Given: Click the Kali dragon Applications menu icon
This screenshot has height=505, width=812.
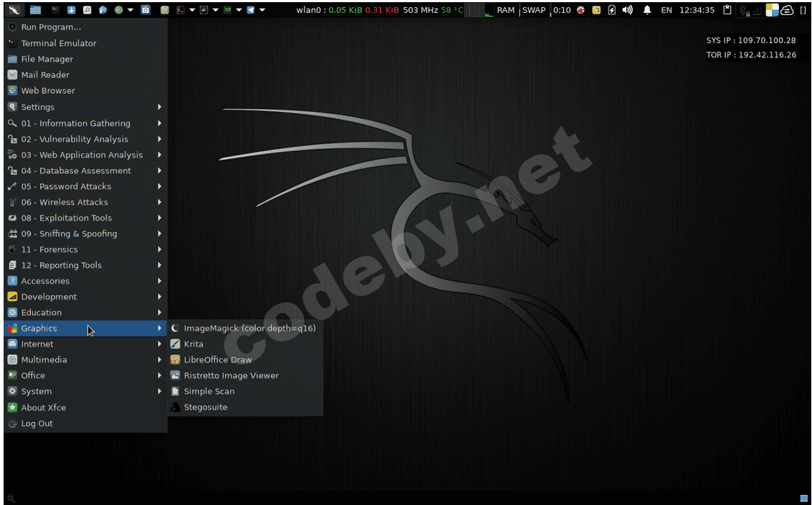Looking at the screenshot, I should click(14, 10).
